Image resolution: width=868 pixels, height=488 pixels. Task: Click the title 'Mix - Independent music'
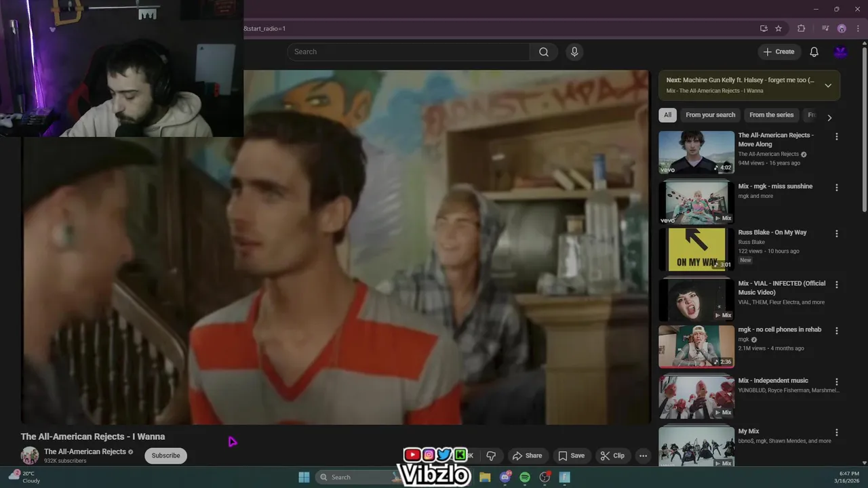point(773,381)
